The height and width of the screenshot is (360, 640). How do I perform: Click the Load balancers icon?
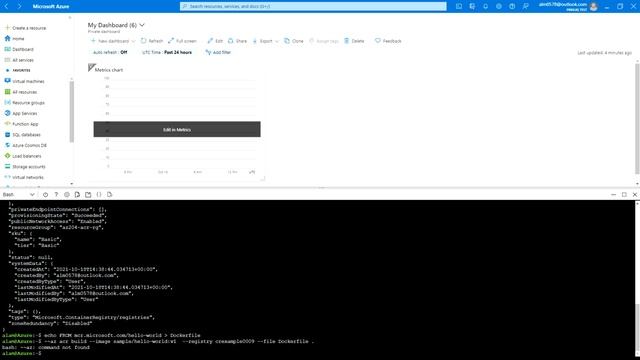7,156
